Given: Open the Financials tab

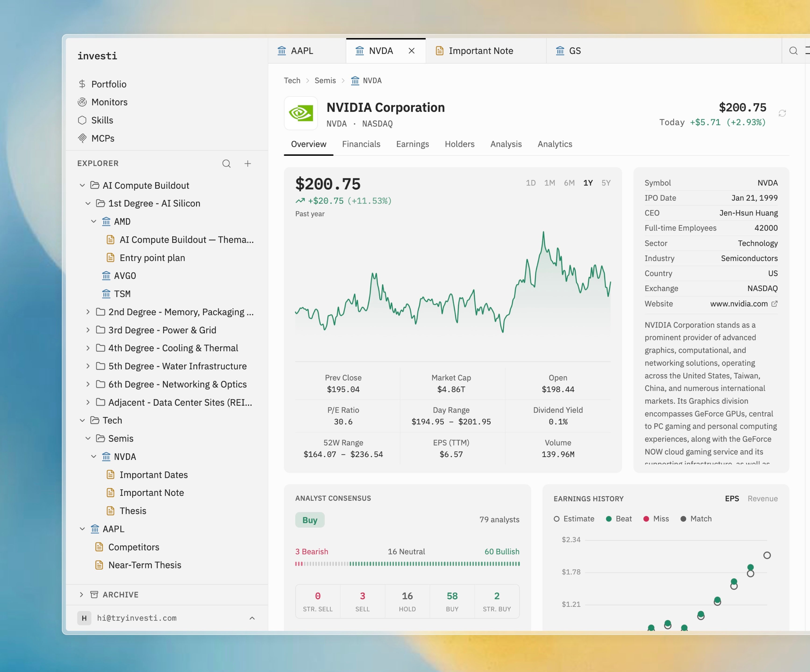Looking at the screenshot, I should pos(361,144).
